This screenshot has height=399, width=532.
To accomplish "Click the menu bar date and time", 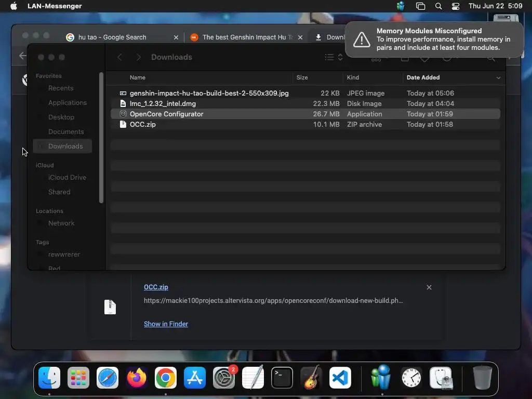I will tap(495, 6).
